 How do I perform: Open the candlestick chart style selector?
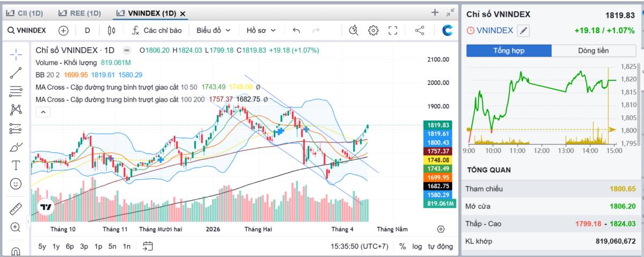(112, 31)
